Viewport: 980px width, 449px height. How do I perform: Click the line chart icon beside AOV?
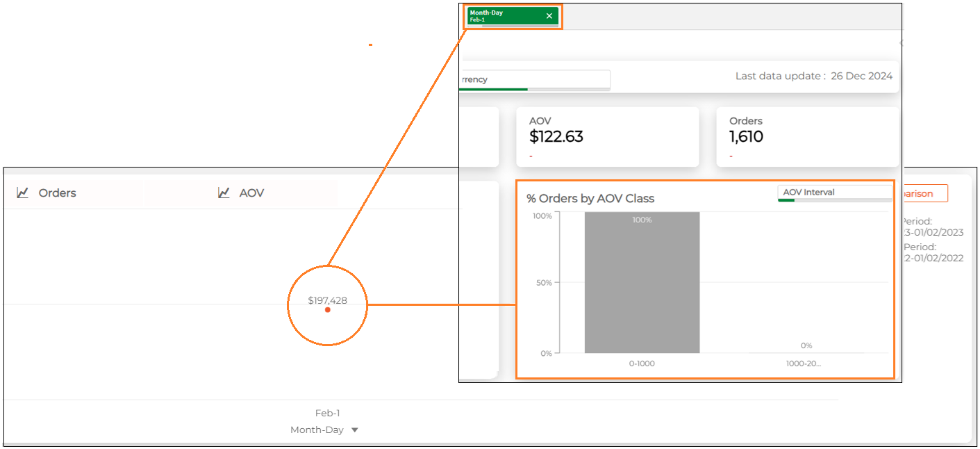click(224, 193)
